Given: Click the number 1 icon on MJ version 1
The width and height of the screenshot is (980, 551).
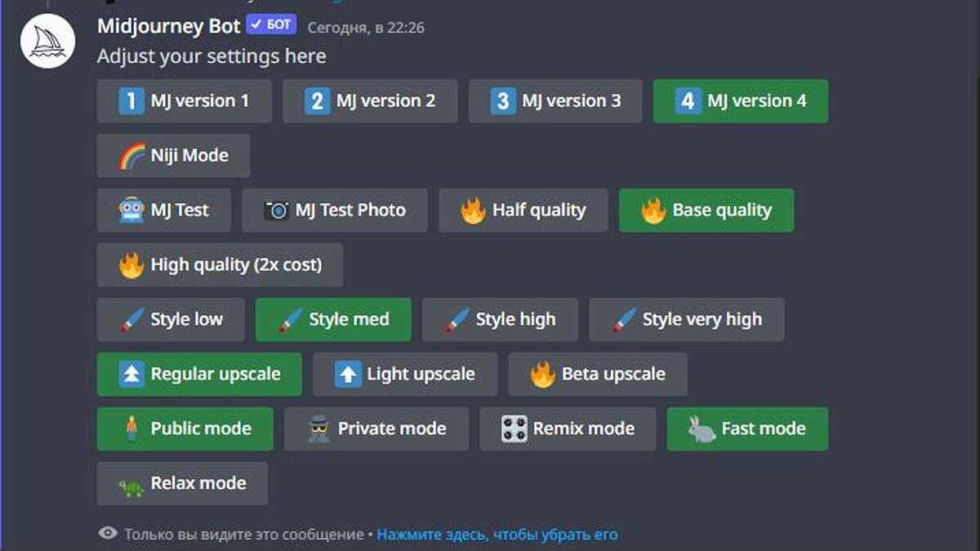Looking at the screenshot, I should click(131, 101).
